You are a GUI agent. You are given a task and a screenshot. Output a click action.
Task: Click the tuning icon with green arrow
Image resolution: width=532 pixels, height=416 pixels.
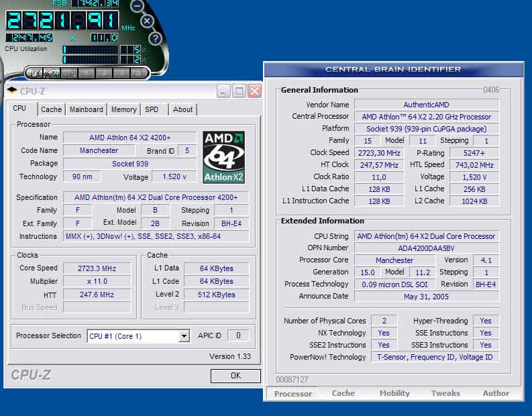point(52,73)
